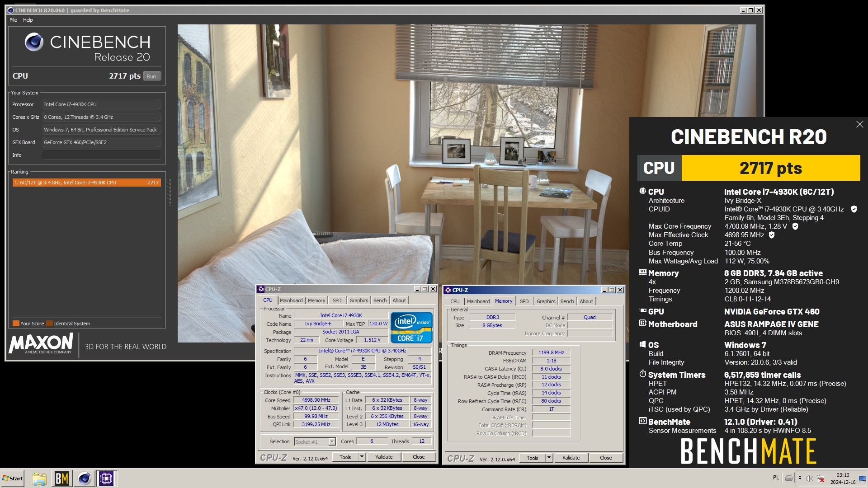Click the PL language indicator
Screen dimensions: 868x488
point(776,478)
